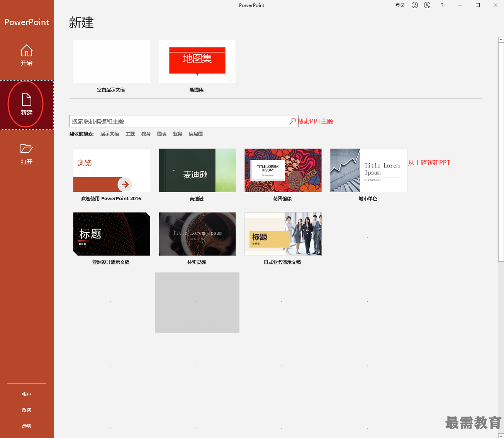Search suggested term 教育

[146, 134]
